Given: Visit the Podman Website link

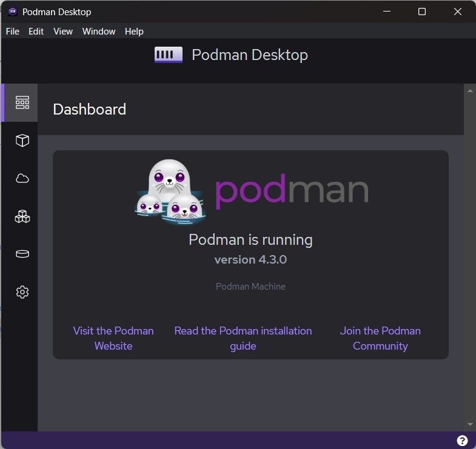Looking at the screenshot, I should [113, 338].
